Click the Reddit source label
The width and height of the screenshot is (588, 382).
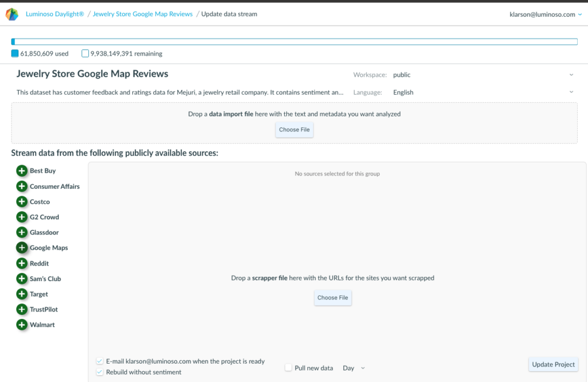tap(40, 263)
